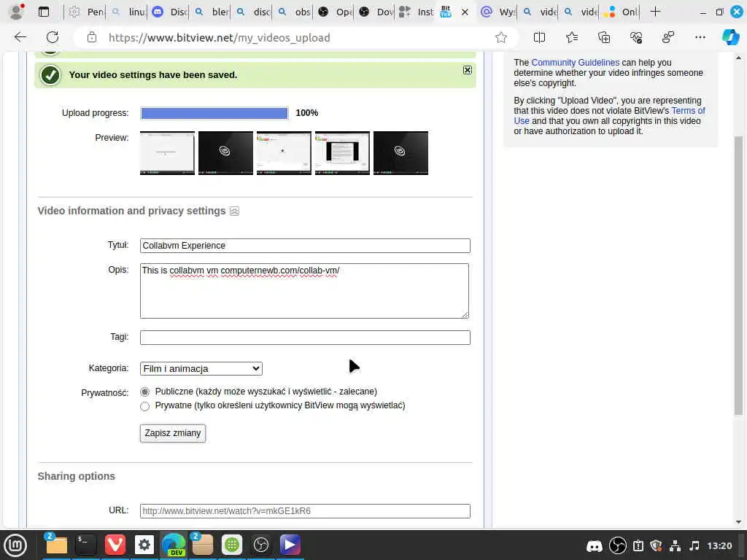Open split screen view icon

click(539, 37)
